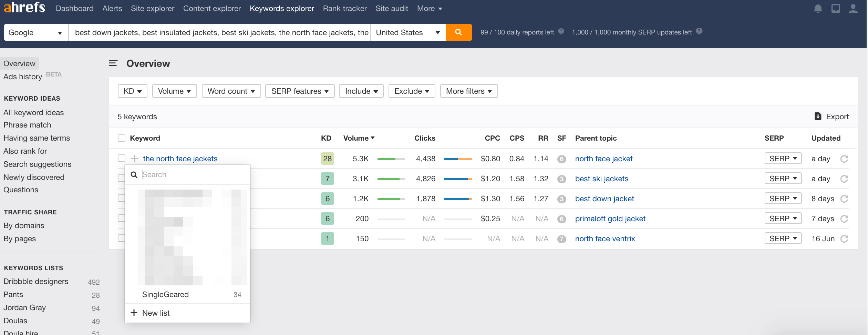The image size is (868, 335).
Task: Go to Dashboard tab
Action: click(x=75, y=8)
